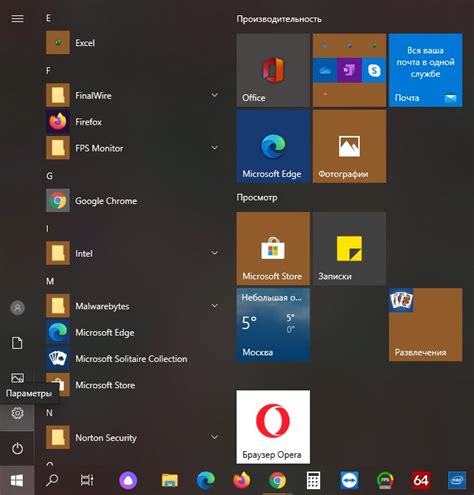This screenshot has width=474, height=495.
Task: Click the letter M section header
Action: point(50,281)
